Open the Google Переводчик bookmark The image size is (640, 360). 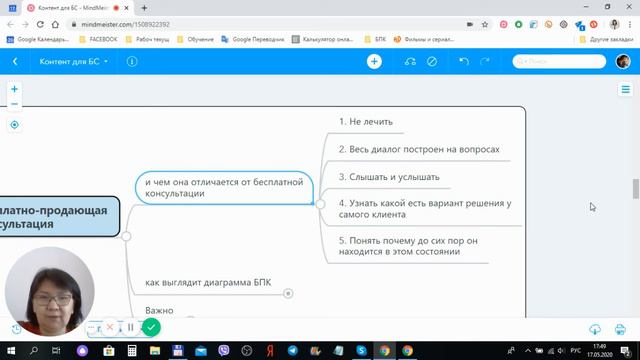tap(253, 39)
